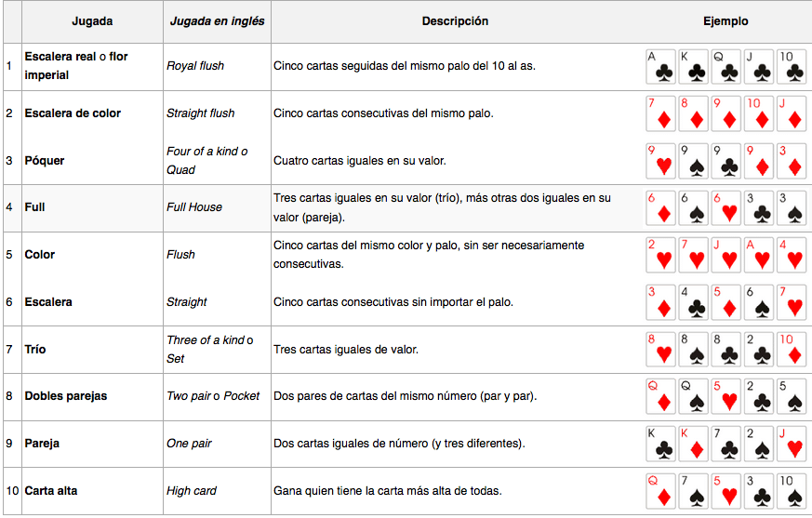Click the "Royal flush" text
812x518 pixels.
195,66
